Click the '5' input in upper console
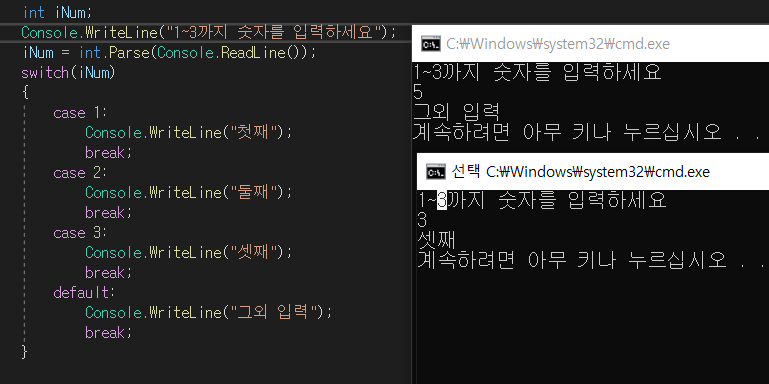The height and width of the screenshot is (384, 769). pos(418,92)
